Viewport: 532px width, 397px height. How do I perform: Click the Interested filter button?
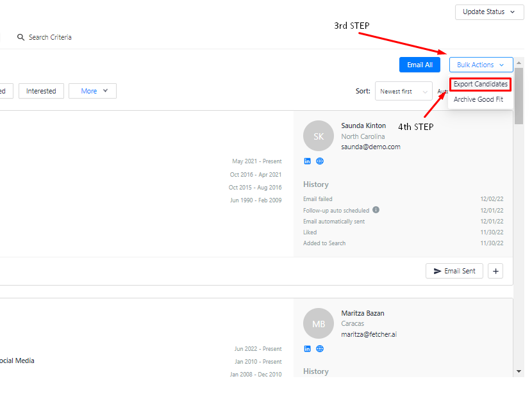(41, 91)
